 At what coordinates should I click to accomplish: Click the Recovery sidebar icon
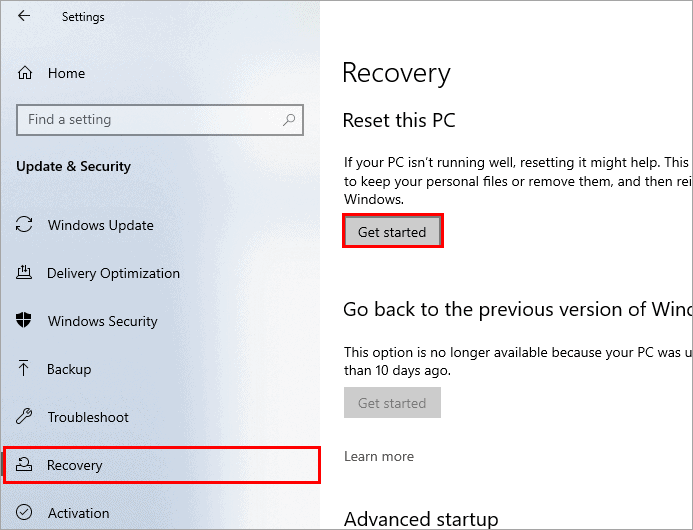tap(25, 466)
